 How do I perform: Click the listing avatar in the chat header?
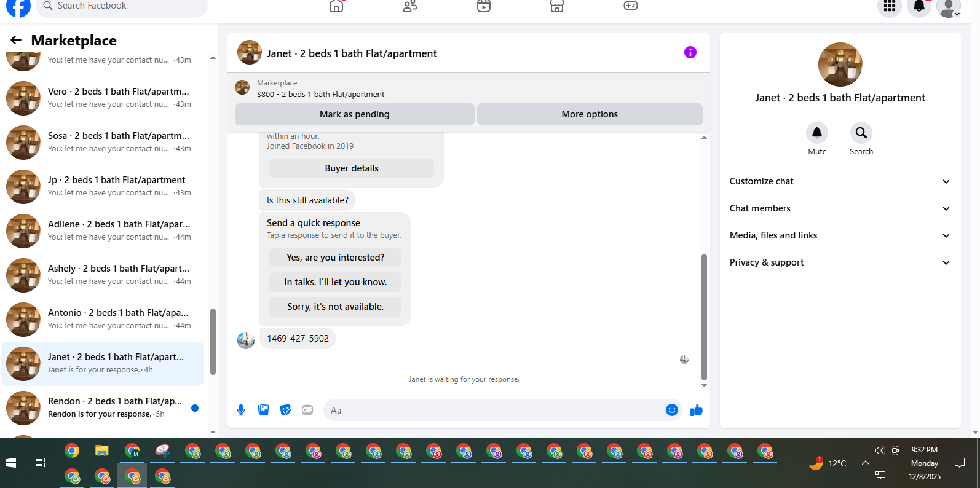250,53
